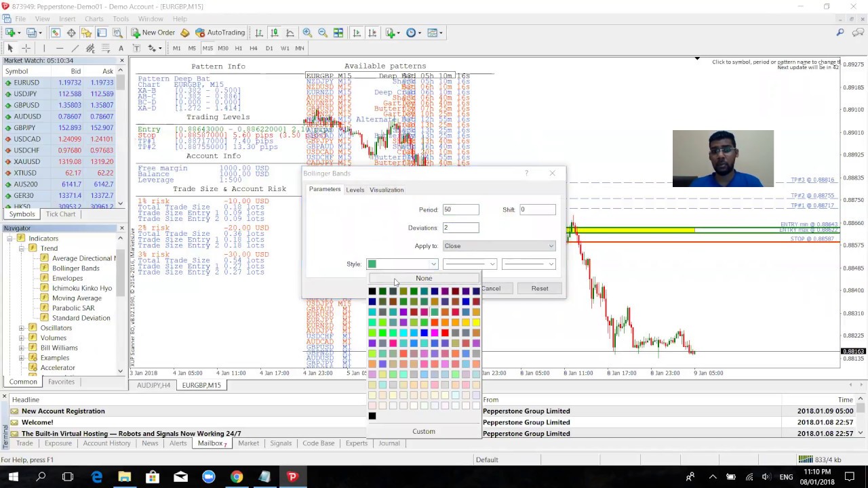
Task: Expand the Oscillators folder in Navigator
Action: click(21, 328)
